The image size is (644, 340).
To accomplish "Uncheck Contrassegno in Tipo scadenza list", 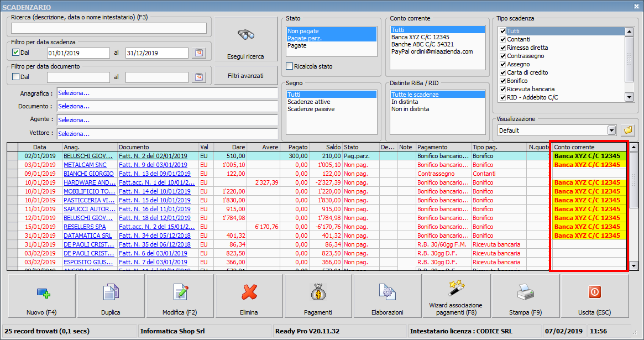I will (502, 56).
